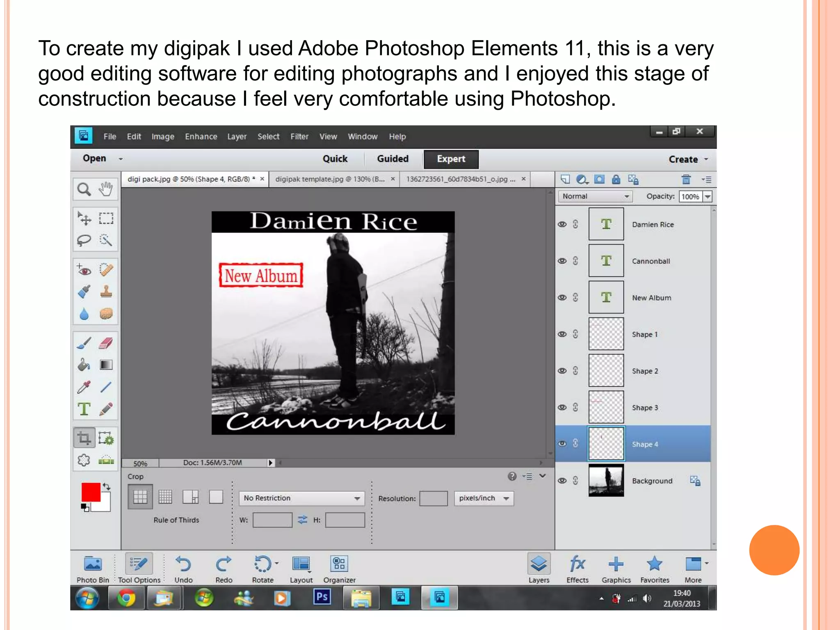Toggle visibility of Shape 1 layer
Image resolution: width=840 pixels, height=630 pixels.
(x=562, y=334)
